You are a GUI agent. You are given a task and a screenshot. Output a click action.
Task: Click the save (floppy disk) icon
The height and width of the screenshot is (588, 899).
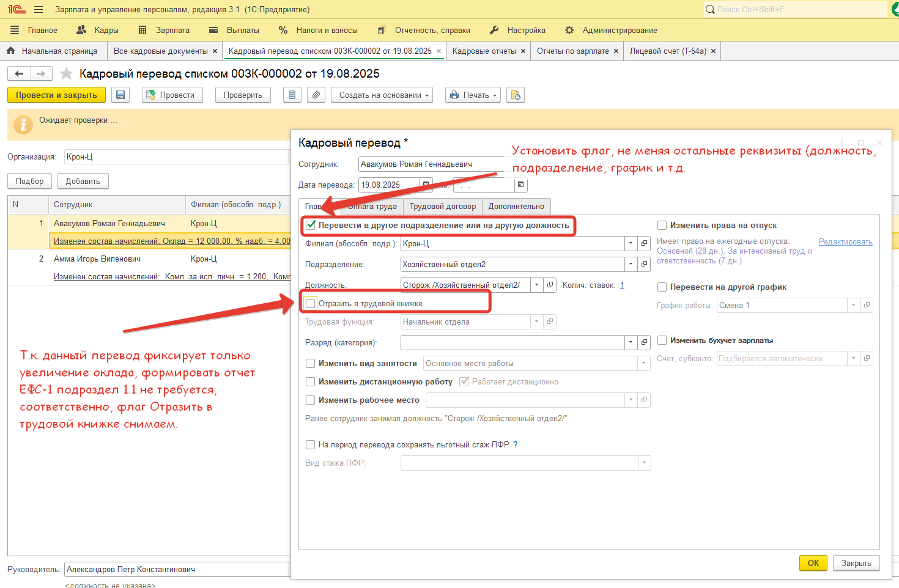click(120, 95)
